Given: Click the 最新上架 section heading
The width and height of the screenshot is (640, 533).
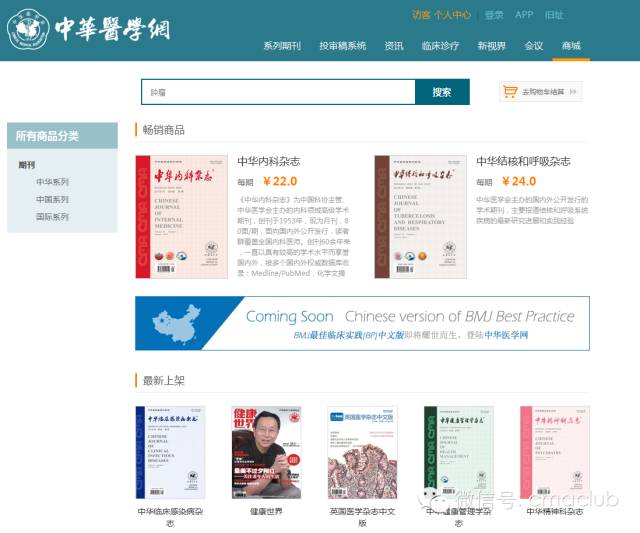Looking at the screenshot, I should point(163,380).
